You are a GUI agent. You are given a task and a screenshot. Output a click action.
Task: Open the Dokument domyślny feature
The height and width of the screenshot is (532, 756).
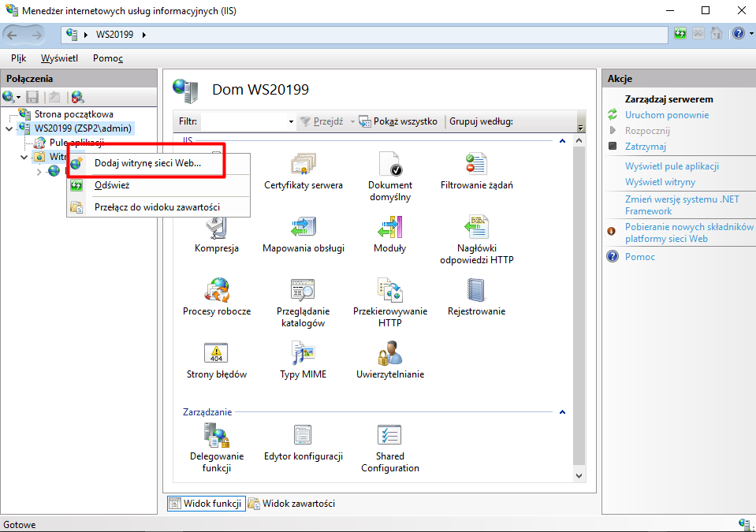[x=390, y=165]
